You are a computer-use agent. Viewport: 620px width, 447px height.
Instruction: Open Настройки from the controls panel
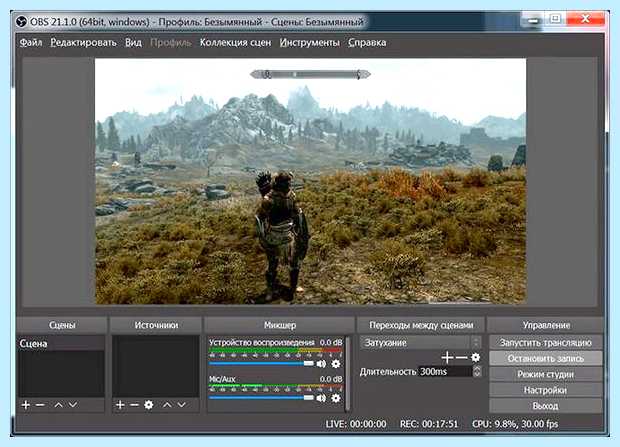(x=546, y=390)
